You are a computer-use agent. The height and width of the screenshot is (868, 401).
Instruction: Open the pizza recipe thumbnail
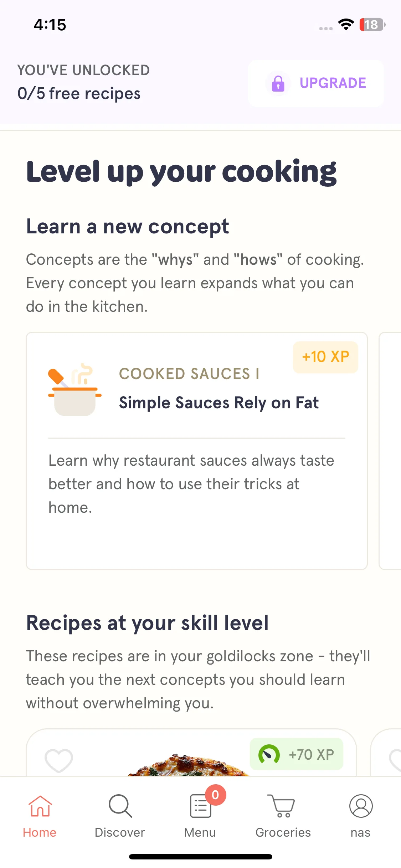click(x=188, y=765)
